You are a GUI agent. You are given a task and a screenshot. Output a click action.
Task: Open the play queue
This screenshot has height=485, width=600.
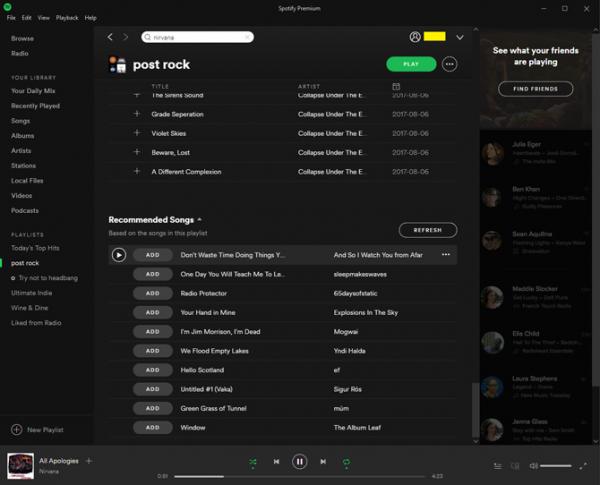(498, 466)
